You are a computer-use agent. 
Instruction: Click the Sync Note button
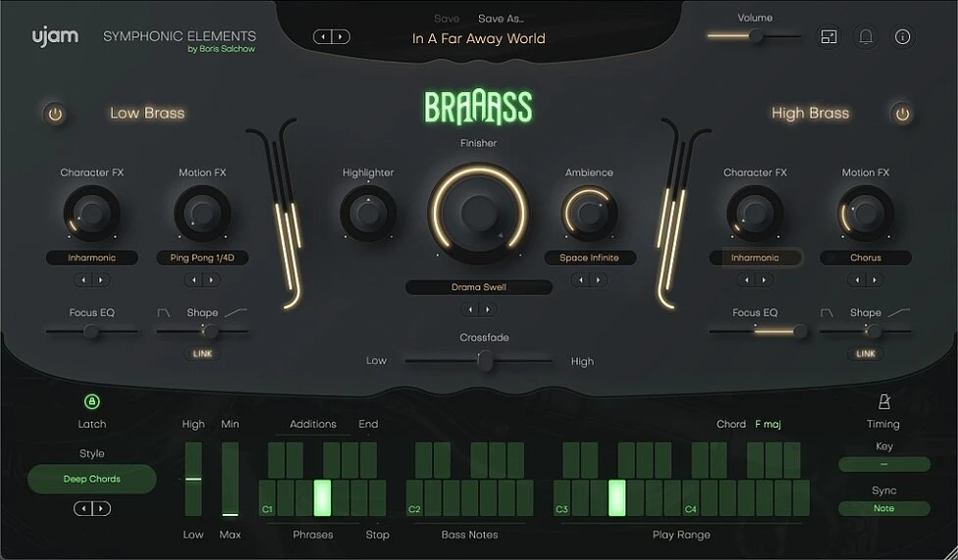tap(883, 508)
